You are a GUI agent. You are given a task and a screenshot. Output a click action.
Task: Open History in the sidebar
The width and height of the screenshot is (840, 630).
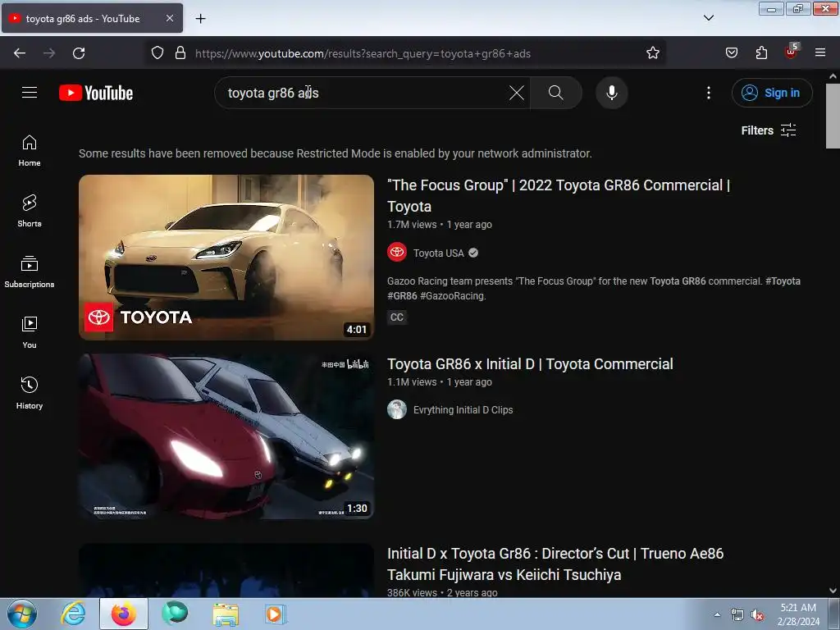click(30, 393)
